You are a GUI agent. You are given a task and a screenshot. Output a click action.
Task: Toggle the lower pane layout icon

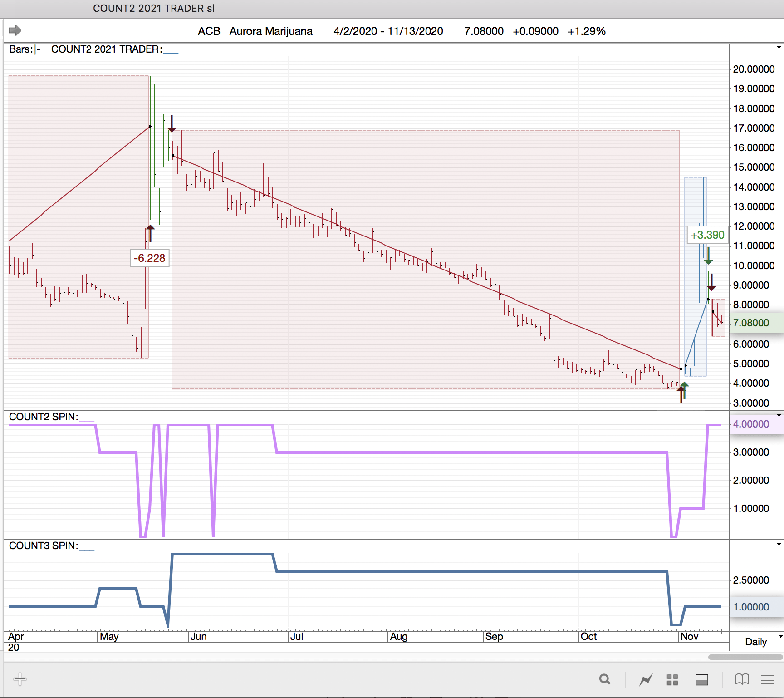(701, 679)
